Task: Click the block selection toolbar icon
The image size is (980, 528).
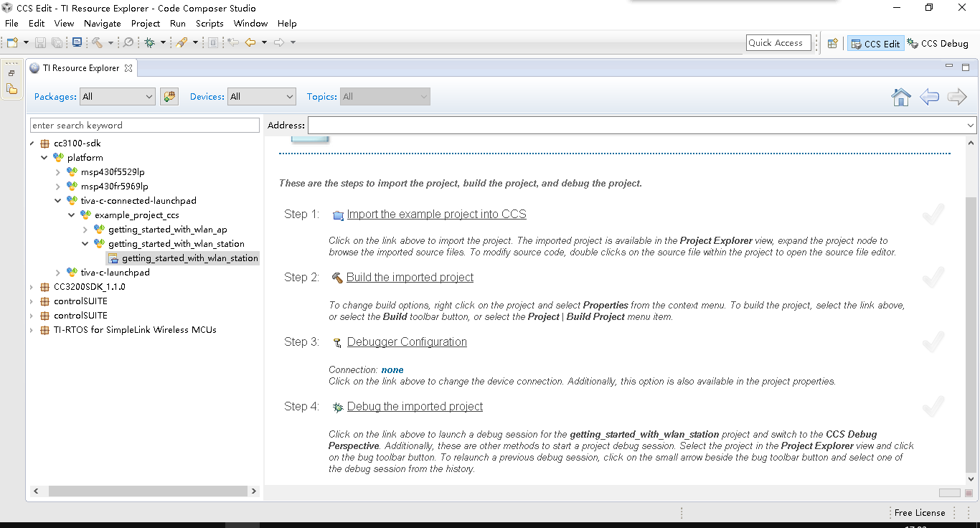Action: click(x=213, y=43)
